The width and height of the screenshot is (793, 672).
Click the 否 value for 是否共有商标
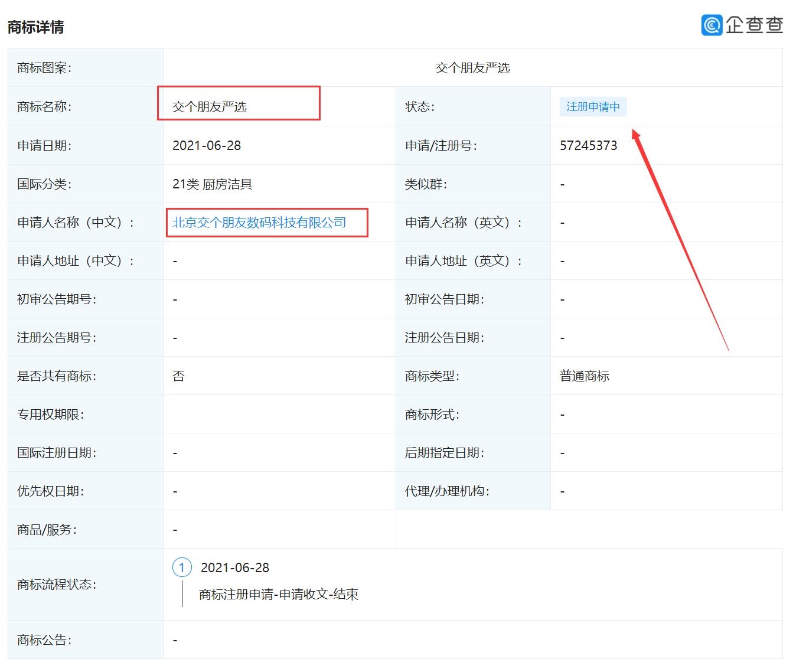pyautogui.click(x=178, y=376)
